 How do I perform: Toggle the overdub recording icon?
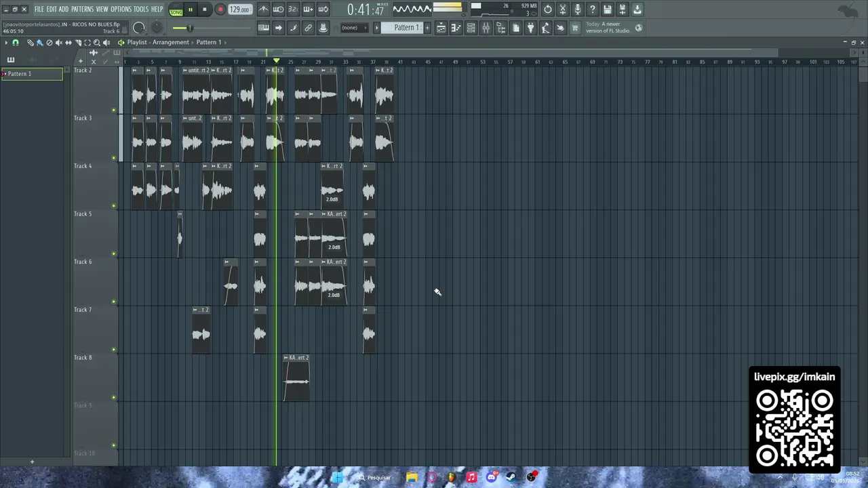coord(308,9)
